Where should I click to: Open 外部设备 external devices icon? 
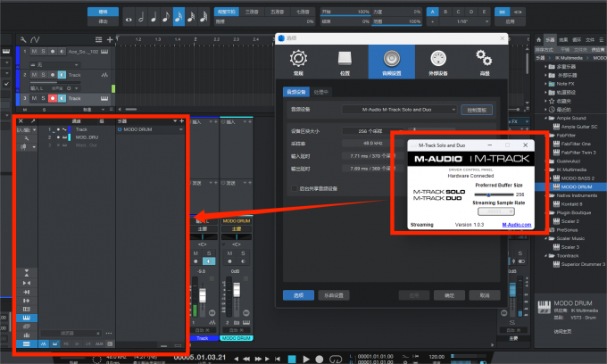point(438,62)
